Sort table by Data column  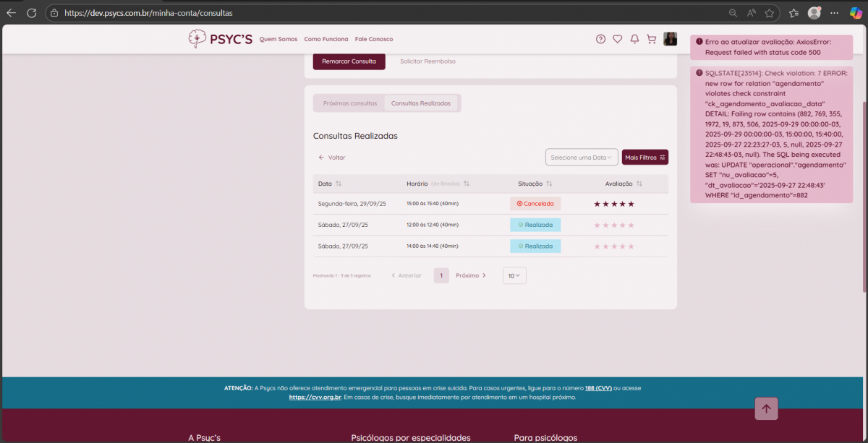pos(339,184)
